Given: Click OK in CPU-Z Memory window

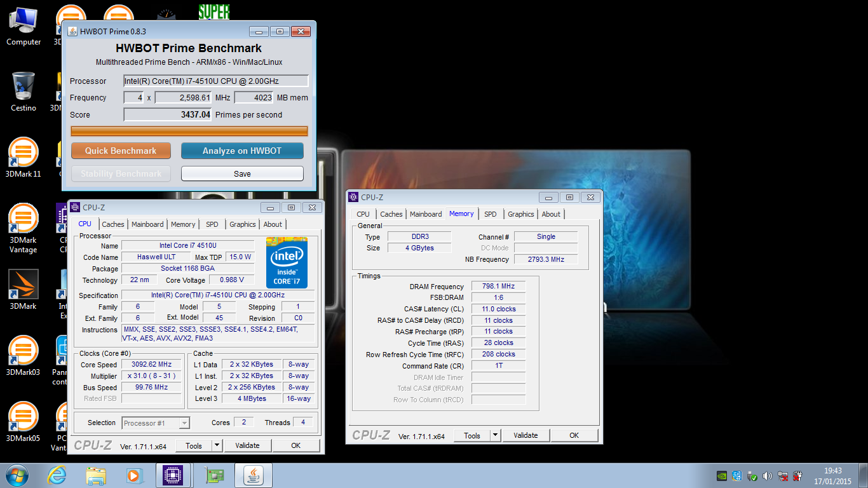Looking at the screenshot, I should pyautogui.click(x=574, y=435).
